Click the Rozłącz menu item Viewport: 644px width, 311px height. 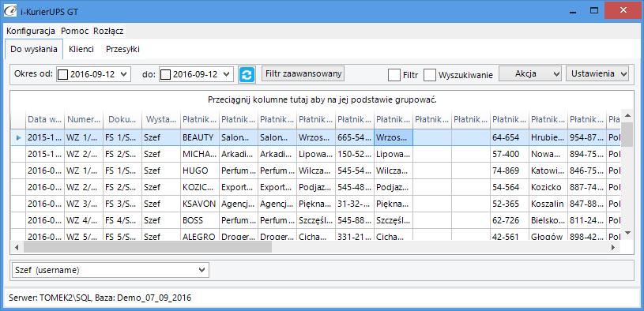click(x=108, y=31)
